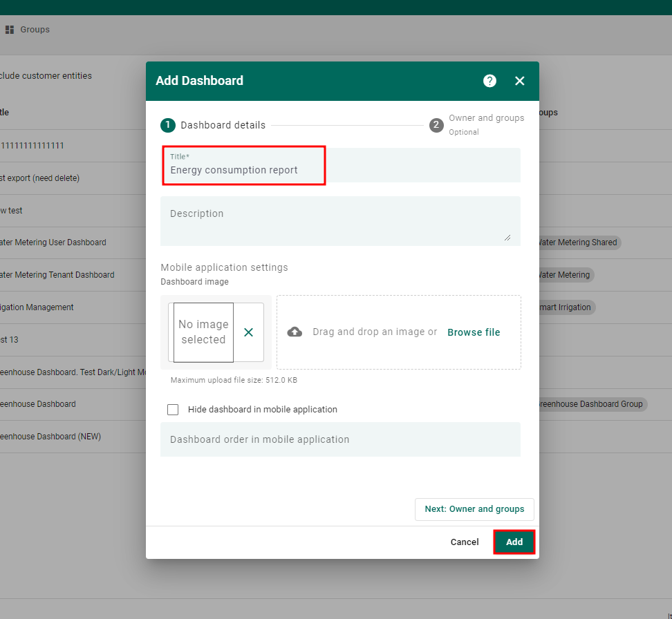Click the Title input field

340,170
